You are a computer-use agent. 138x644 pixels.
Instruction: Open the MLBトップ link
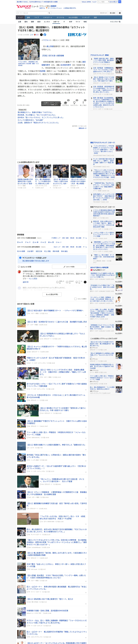57,247
